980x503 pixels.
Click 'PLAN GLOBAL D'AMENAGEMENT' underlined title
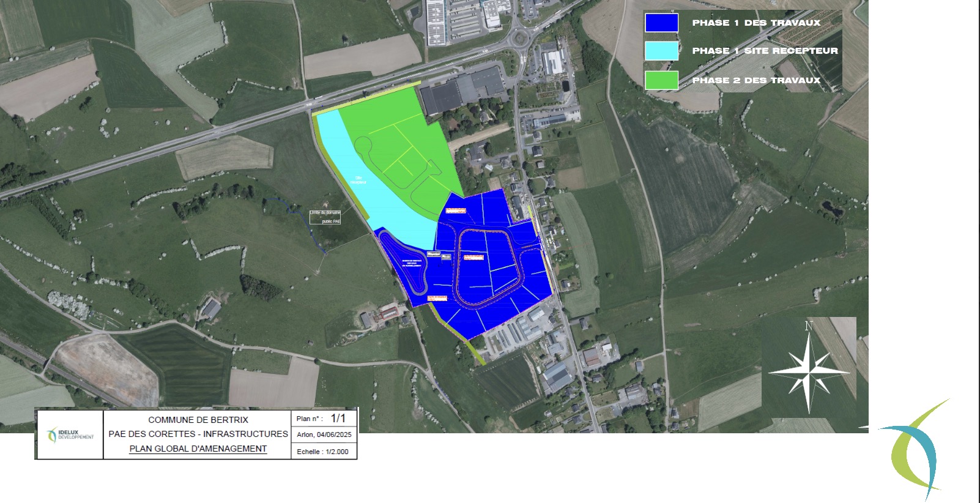click(198, 449)
